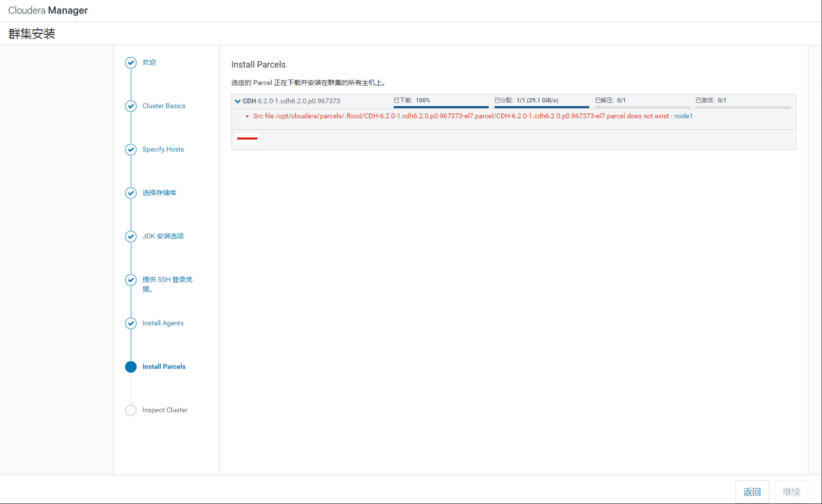This screenshot has width=822, height=504.
Task: Select the 选择存储库 completed step icon
Action: 130,193
